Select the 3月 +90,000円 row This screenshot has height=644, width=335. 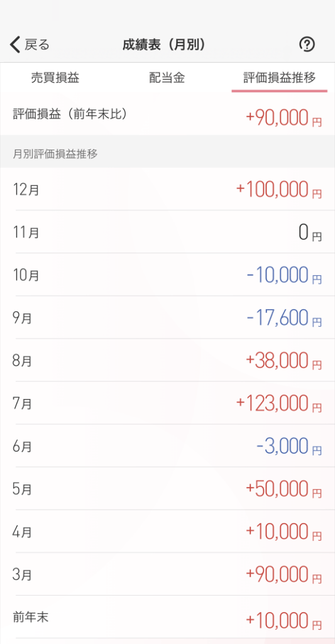(167, 574)
